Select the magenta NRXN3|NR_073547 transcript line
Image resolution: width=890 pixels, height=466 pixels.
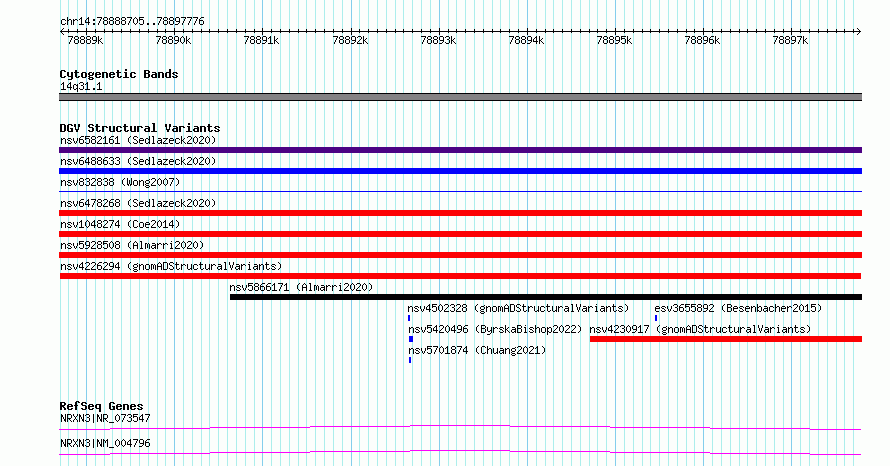[460, 427]
